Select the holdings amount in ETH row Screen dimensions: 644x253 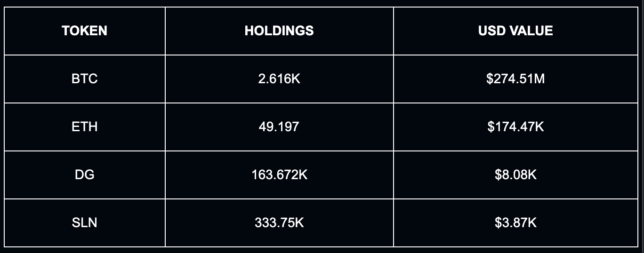click(x=279, y=126)
